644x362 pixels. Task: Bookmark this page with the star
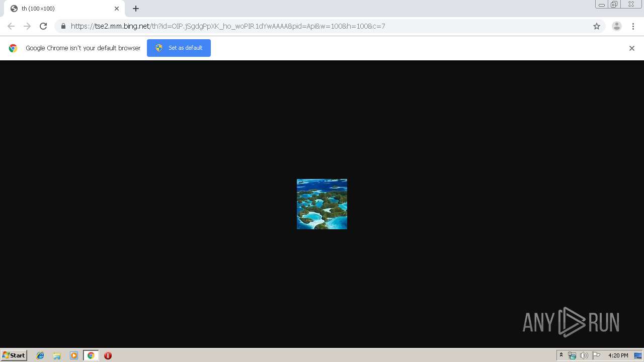(x=597, y=26)
